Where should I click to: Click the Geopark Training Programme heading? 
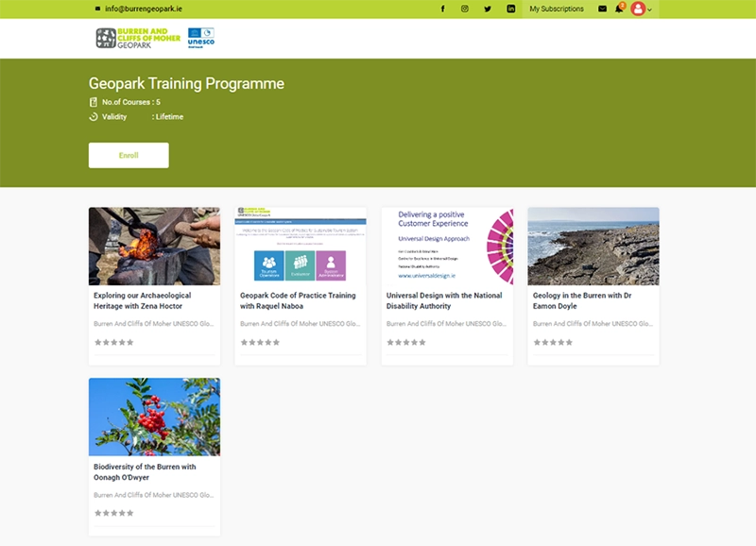coord(186,83)
